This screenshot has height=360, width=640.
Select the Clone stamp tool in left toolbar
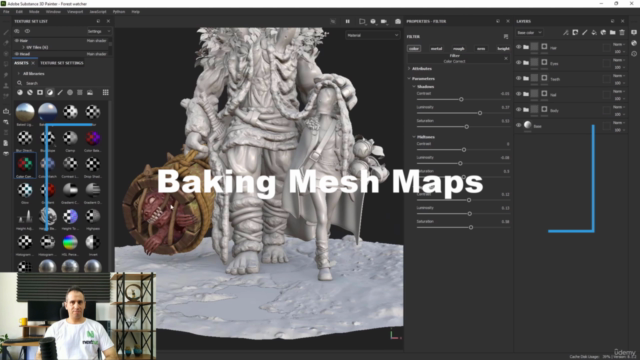[x=6, y=85]
